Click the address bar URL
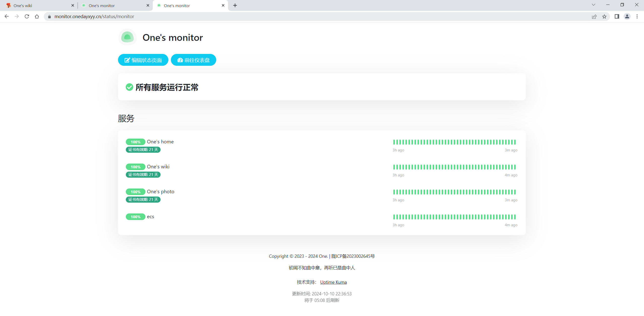 coord(94,16)
